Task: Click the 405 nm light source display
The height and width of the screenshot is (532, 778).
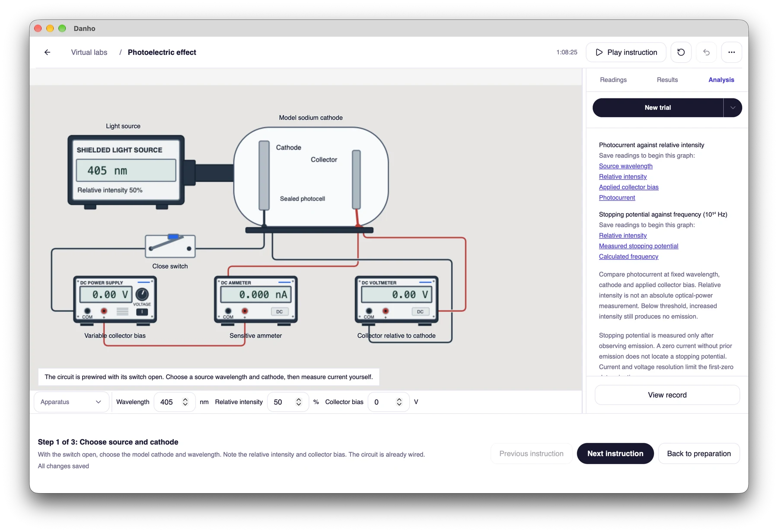Action: 126,171
